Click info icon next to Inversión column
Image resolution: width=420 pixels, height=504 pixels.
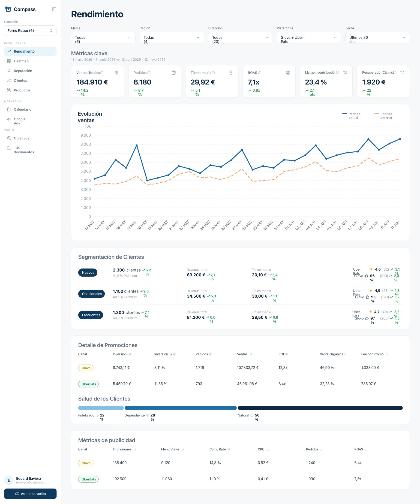point(129,354)
